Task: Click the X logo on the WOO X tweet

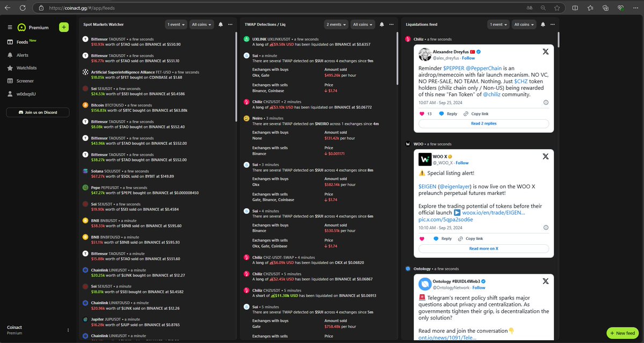Action: tap(545, 156)
